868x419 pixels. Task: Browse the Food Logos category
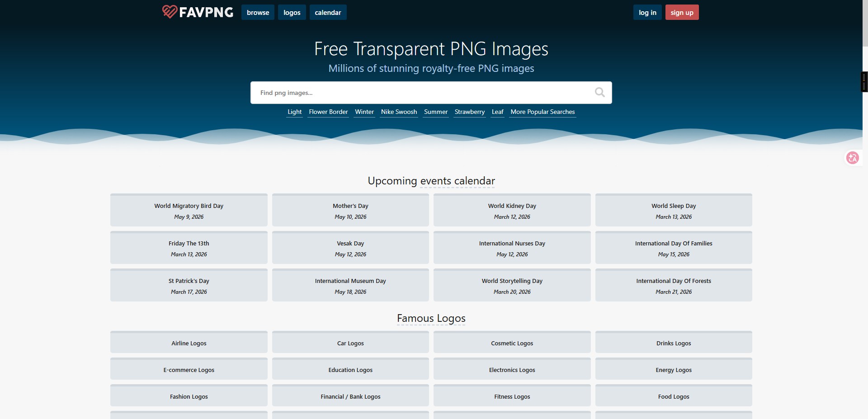pos(674,396)
